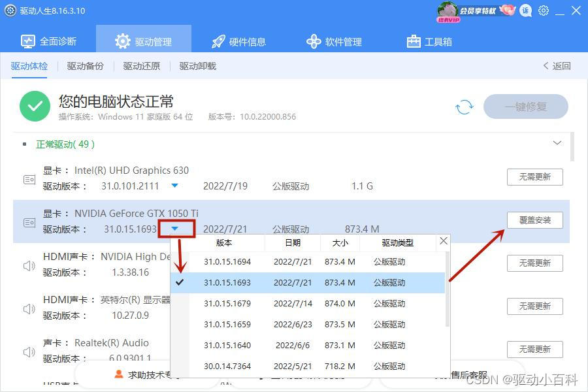Select driver version 31.0.15.1679

(x=308, y=303)
